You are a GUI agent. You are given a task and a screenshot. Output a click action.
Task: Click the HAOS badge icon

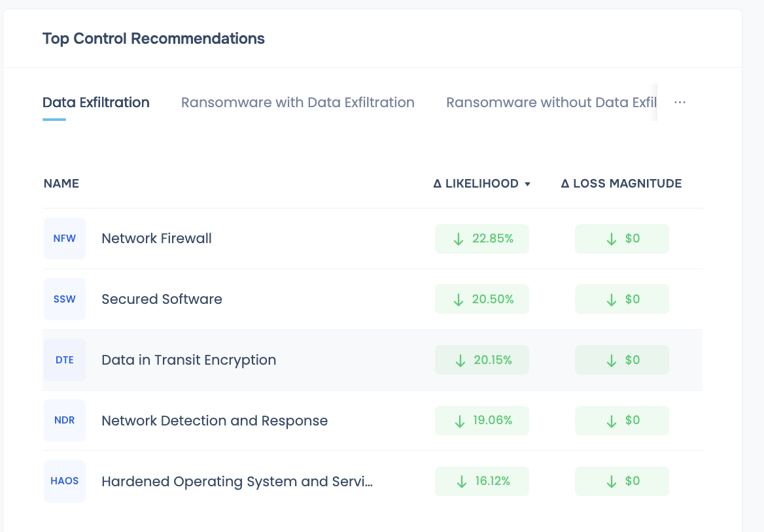[65, 481]
